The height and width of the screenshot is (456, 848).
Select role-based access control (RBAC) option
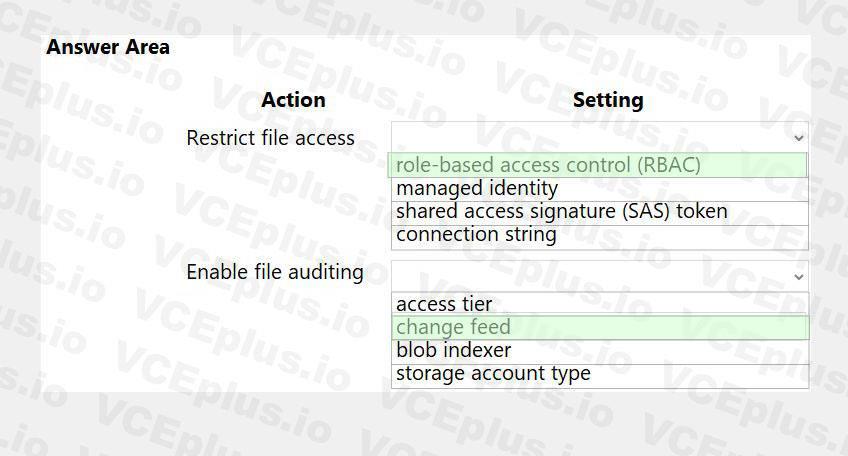[x=597, y=165]
